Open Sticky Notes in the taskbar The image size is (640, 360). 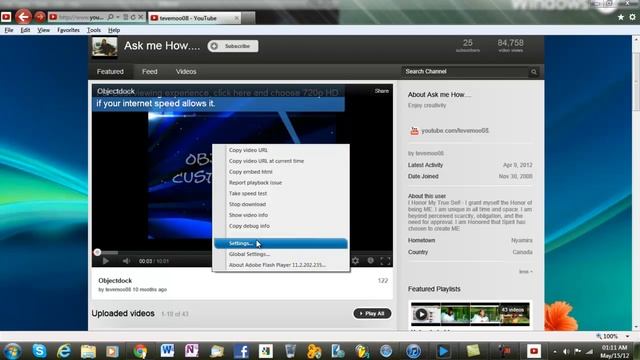(473, 351)
